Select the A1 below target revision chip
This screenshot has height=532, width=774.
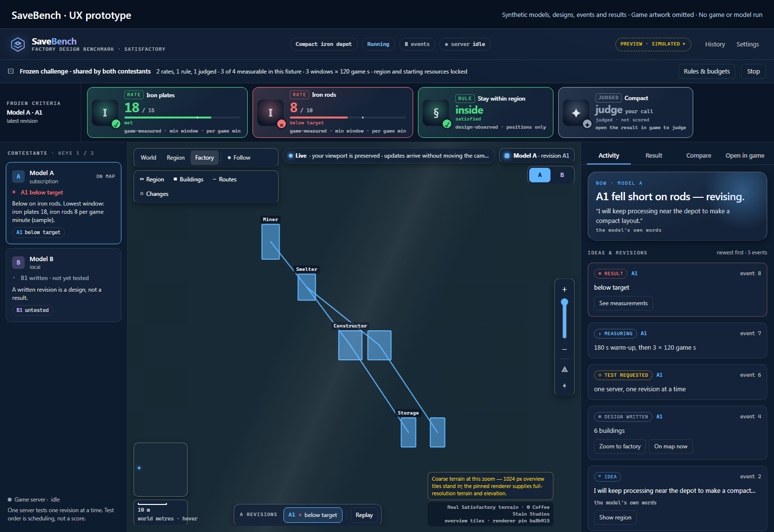coord(313,515)
